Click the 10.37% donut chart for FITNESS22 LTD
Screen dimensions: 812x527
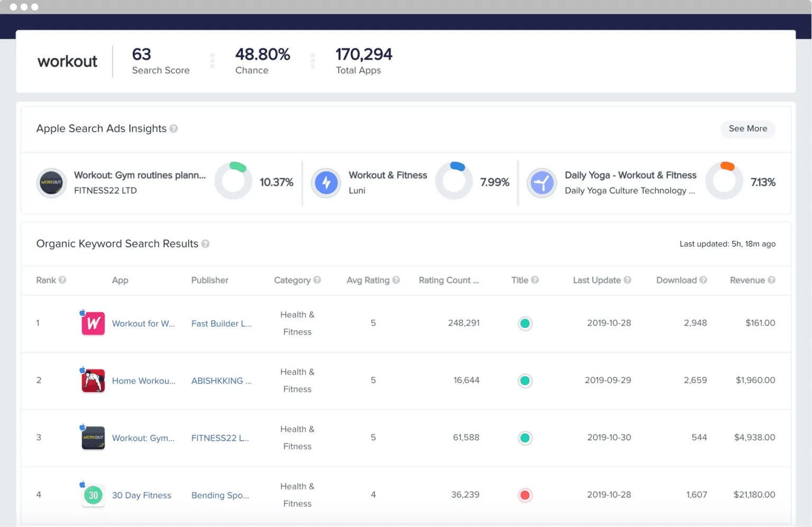coord(233,181)
